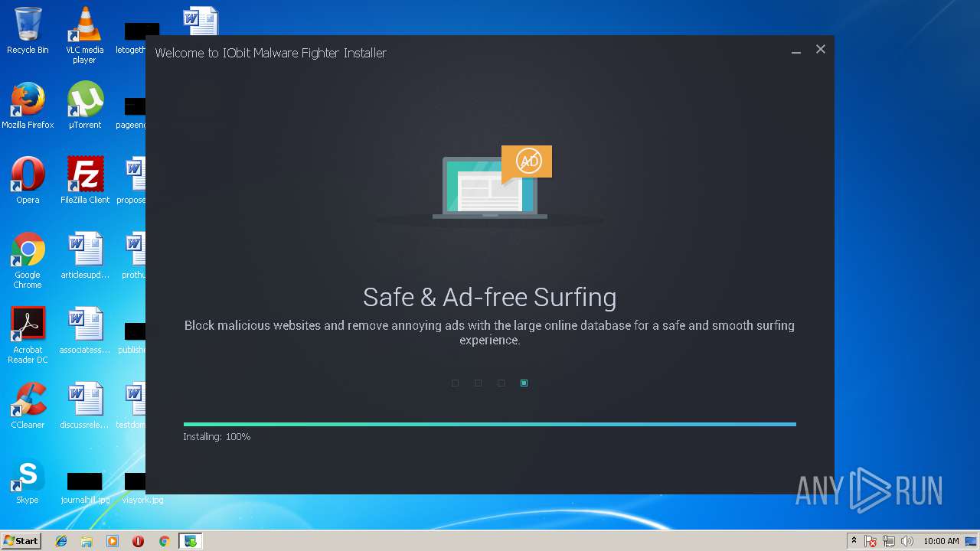
Task: Click the 10:00 AM taskbar clock
Action: [x=941, y=541]
